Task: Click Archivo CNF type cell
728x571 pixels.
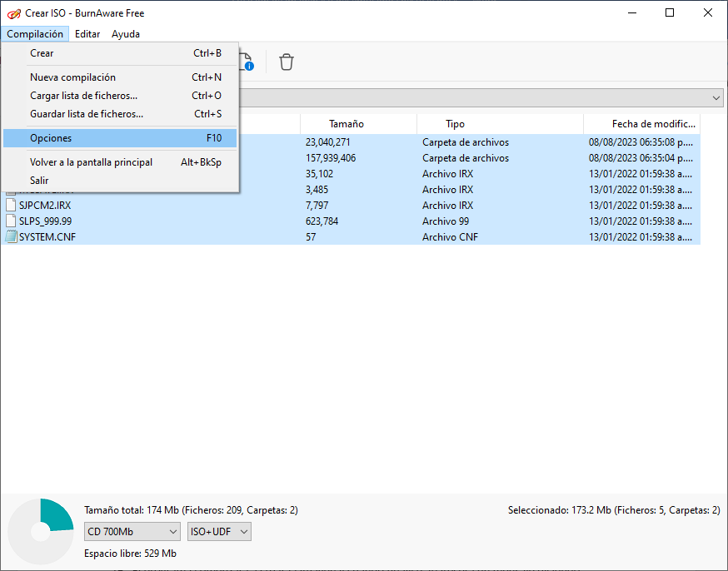Action: (450, 236)
